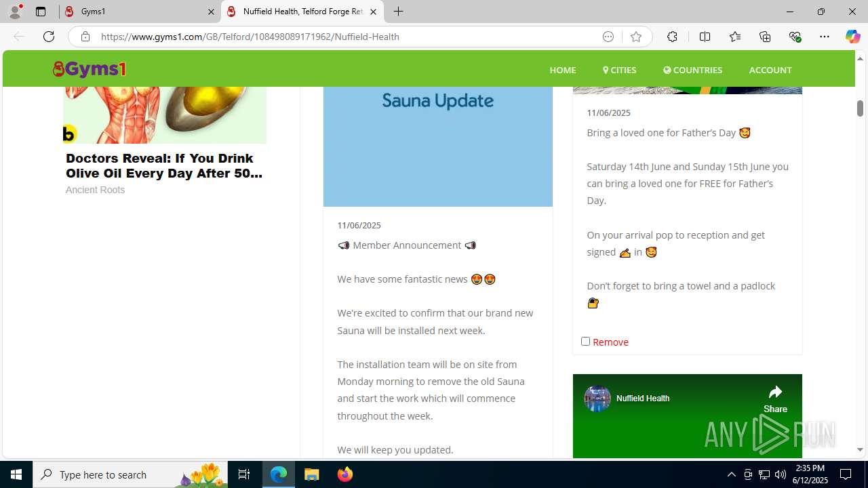The height and width of the screenshot is (488, 868).
Task: Click the olive oil ad headline
Action: tap(164, 165)
